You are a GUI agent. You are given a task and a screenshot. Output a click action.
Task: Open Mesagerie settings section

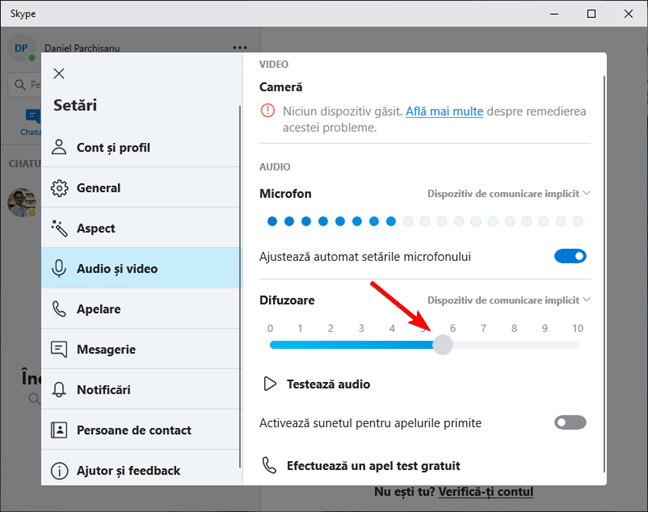(141, 349)
